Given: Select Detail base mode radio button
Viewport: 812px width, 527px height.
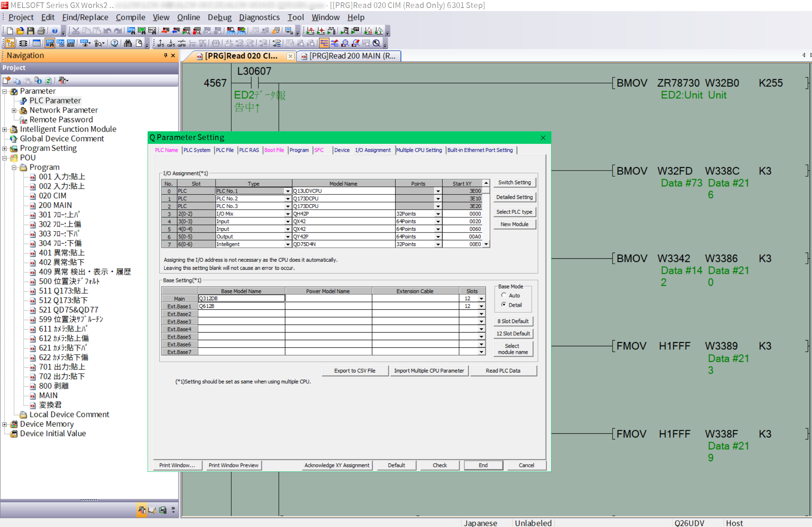Looking at the screenshot, I should (x=504, y=304).
